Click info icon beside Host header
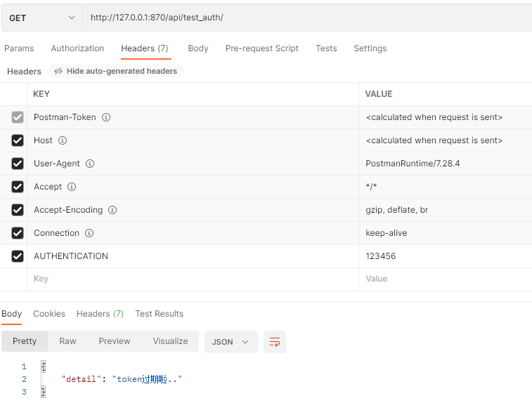The height and width of the screenshot is (410, 532). tap(63, 140)
